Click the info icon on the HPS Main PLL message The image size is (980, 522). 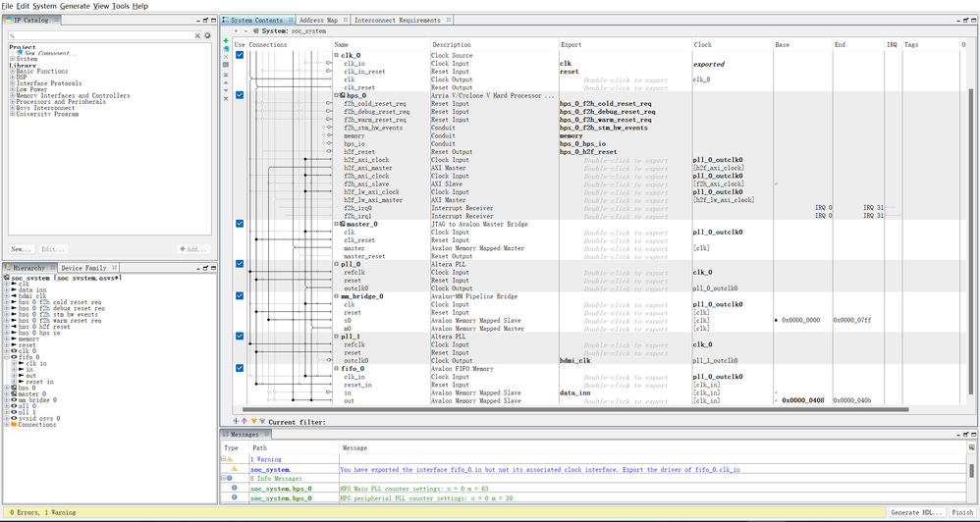click(233, 488)
